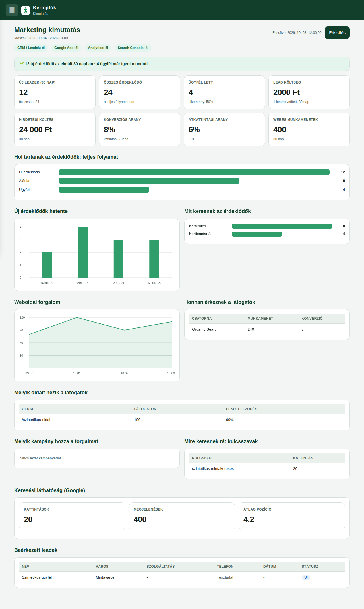
Task: Click the Ajánlat funnel bar
Action: pyautogui.click(x=149, y=181)
